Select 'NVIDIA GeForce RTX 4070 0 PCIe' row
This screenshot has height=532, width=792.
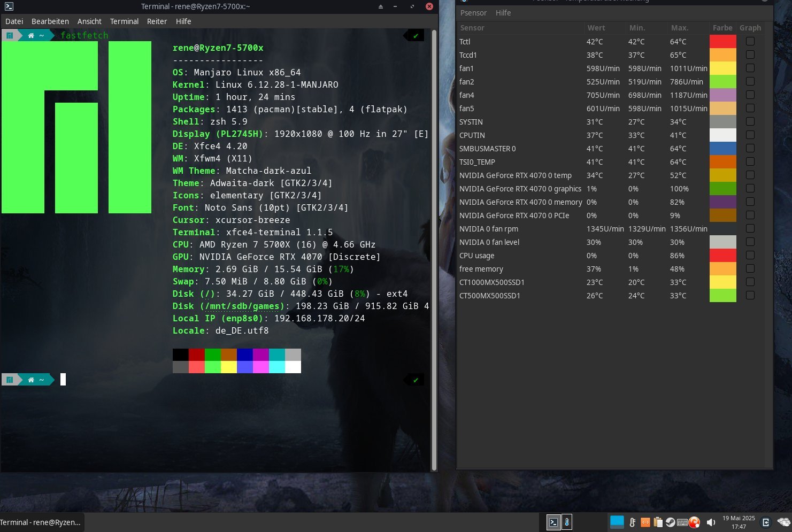pyautogui.click(x=611, y=215)
